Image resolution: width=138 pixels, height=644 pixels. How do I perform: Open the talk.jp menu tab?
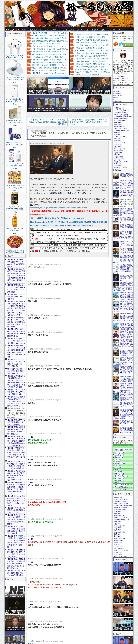[x=121, y=30]
